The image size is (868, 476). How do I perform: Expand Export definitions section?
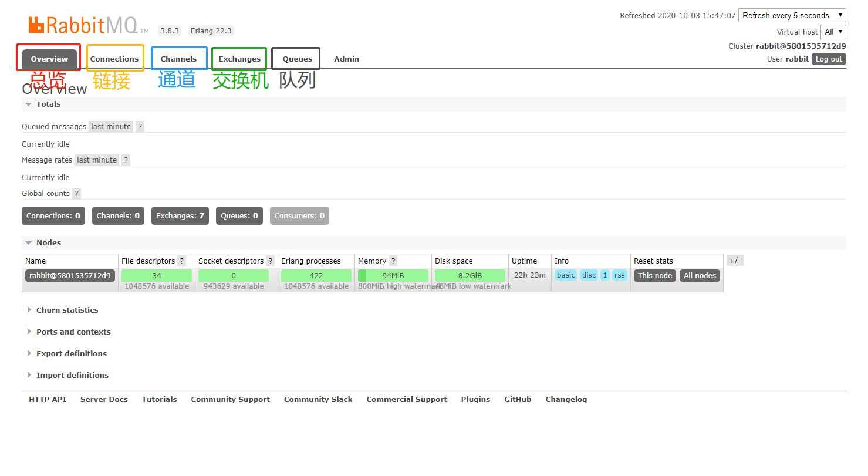[71, 354]
